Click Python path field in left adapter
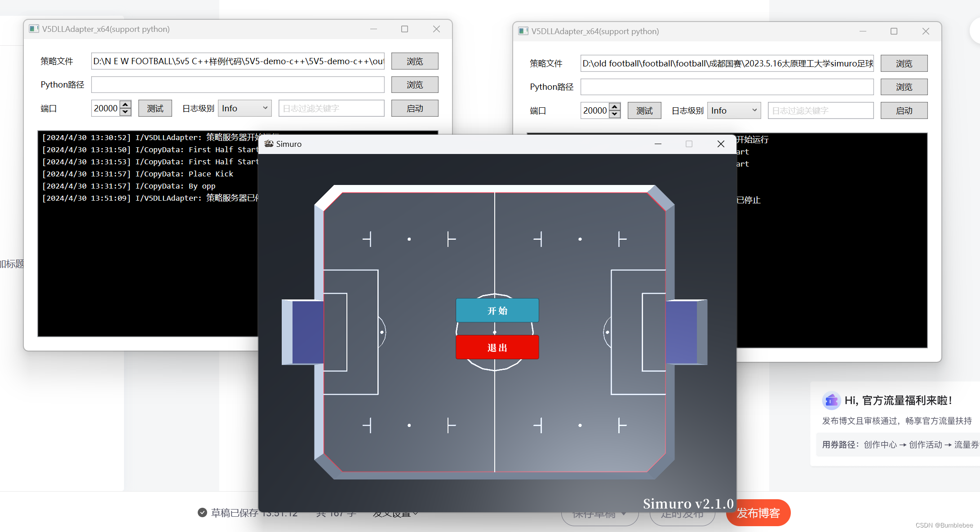 click(238, 84)
